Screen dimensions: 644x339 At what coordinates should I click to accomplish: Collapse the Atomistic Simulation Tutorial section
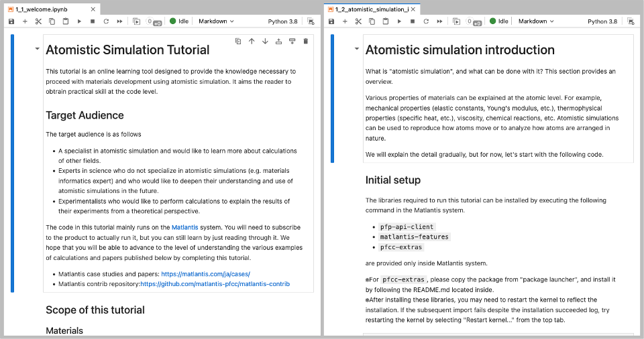click(36, 50)
